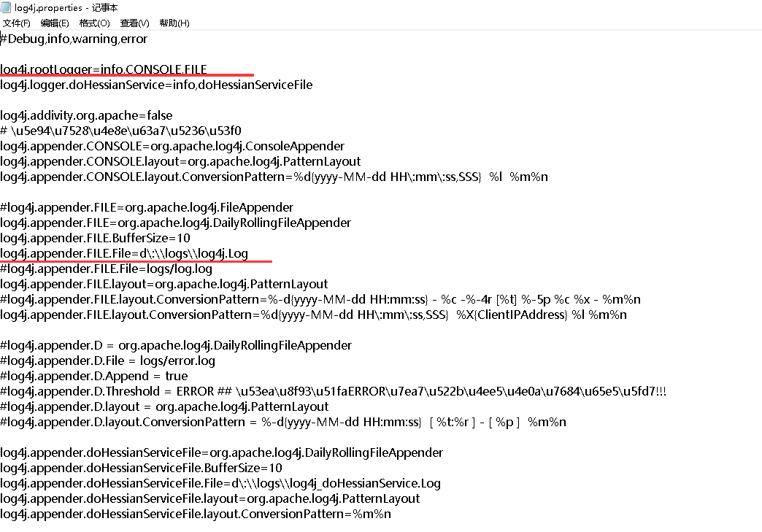This screenshot has height=532, width=762.
Task: Click the doHessianServiceFile.File log path line
Action: pyautogui.click(x=220, y=483)
